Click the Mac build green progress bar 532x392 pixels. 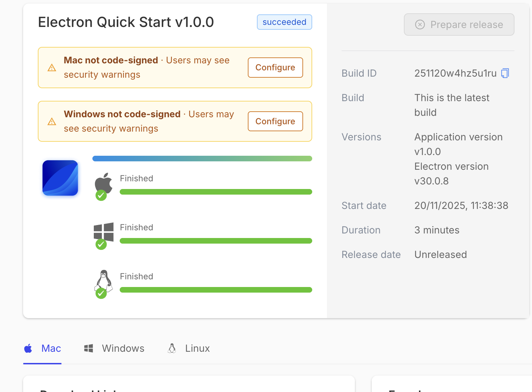pyautogui.click(x=216, y=192)
